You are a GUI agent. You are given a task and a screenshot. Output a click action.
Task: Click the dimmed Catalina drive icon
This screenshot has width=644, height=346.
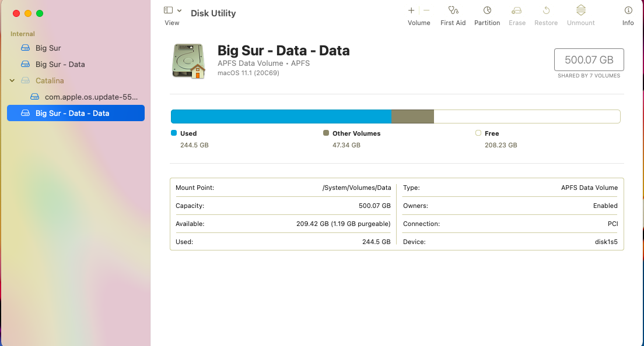click(x=26, y=81)
